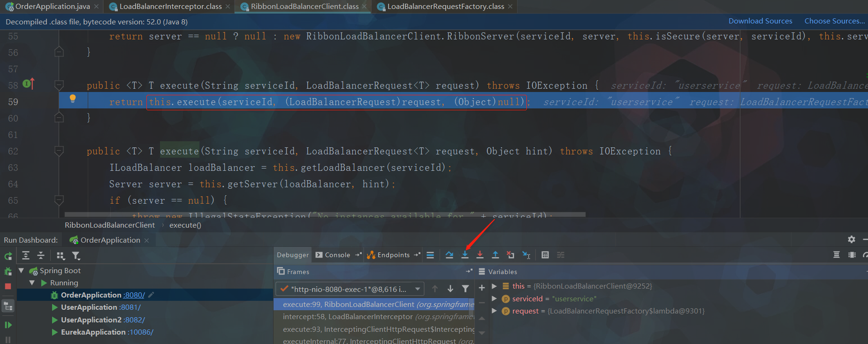Click the frames filter funnel icon
This screenshot has width=868, height=344.
(x=465, y=289)
